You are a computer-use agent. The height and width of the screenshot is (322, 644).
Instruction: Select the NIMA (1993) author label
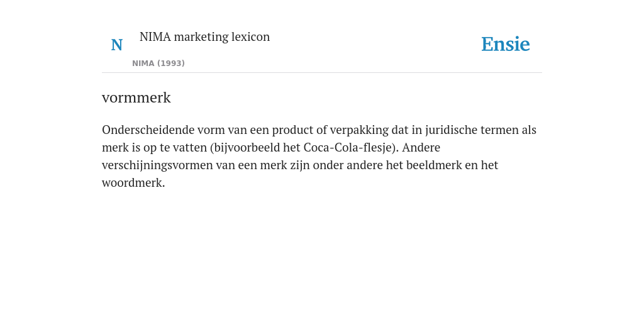point(158,64)
